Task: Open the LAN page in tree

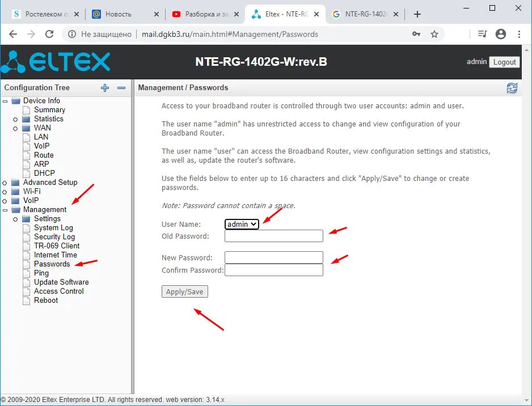Action: tap(41, 137)
